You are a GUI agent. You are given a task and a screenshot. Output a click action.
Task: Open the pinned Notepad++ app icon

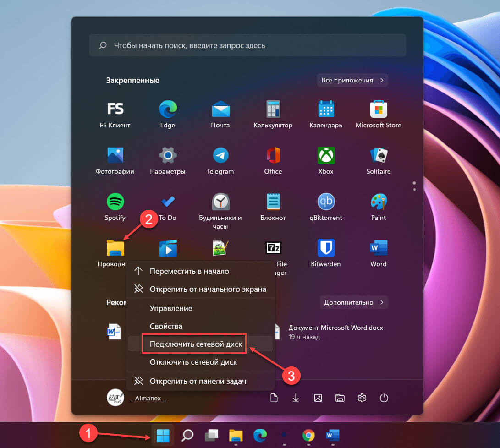click(x=220, y=248)
